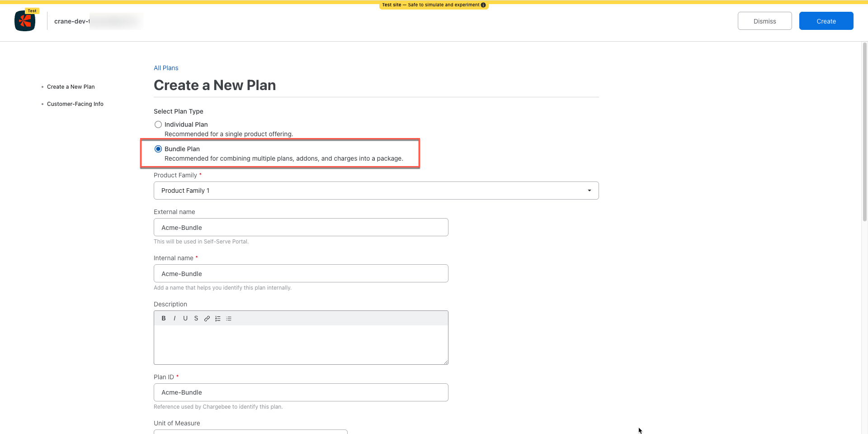Toggle bold formatting in Description toolbar
Image resolution: width=868 pixels, height=434 pixels.
164,319
